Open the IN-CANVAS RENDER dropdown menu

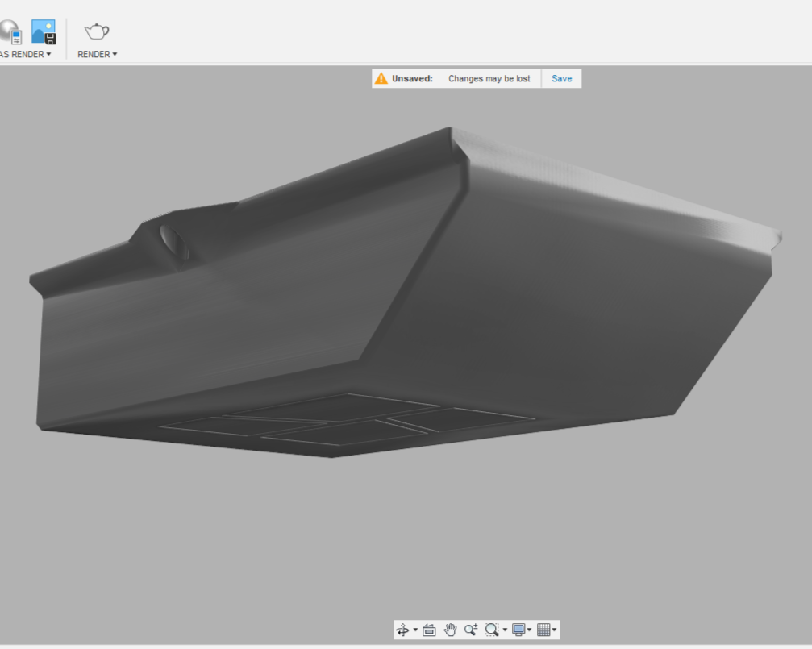(x=25, y=54)
